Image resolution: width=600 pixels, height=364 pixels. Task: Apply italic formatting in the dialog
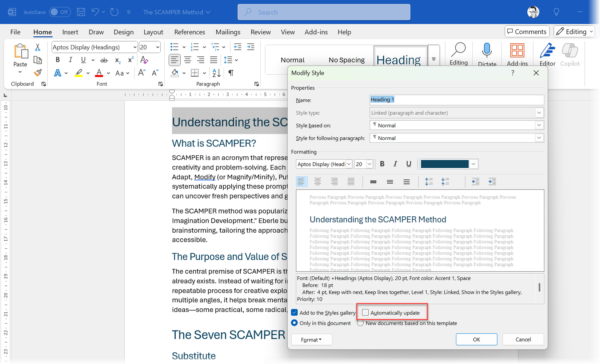pos(395,164)
